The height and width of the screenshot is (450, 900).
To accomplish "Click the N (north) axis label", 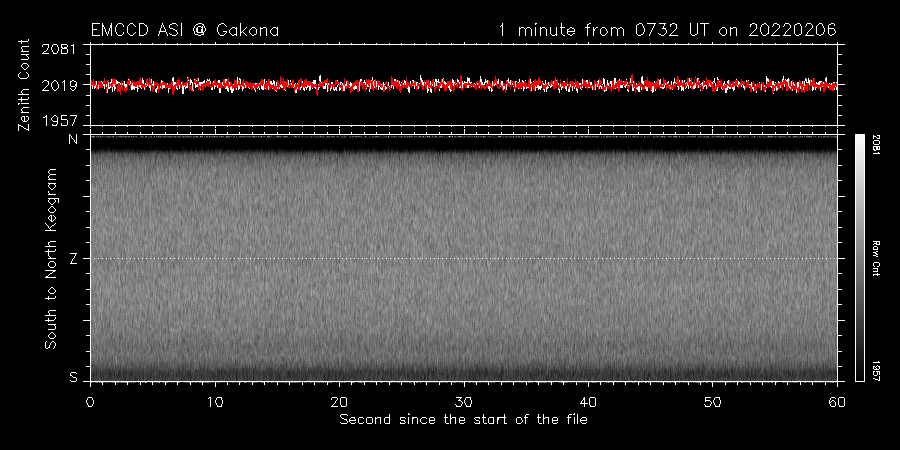I will pos(73,139).
